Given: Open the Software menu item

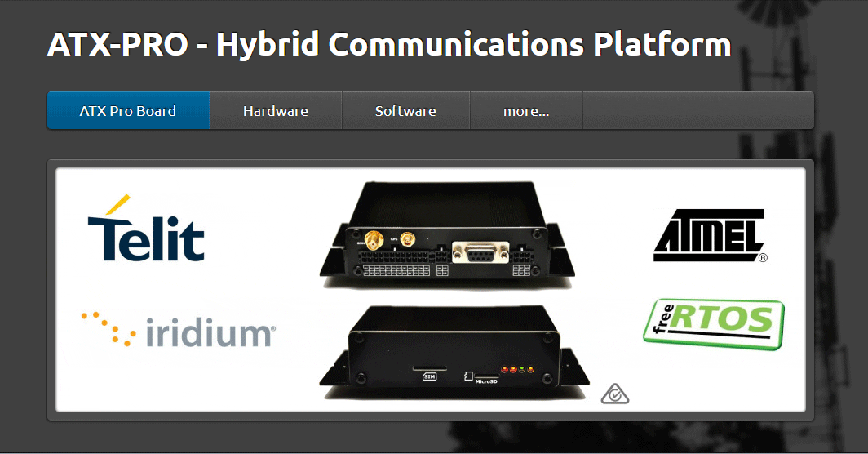Looking at the screenshot, I should 405,111.
